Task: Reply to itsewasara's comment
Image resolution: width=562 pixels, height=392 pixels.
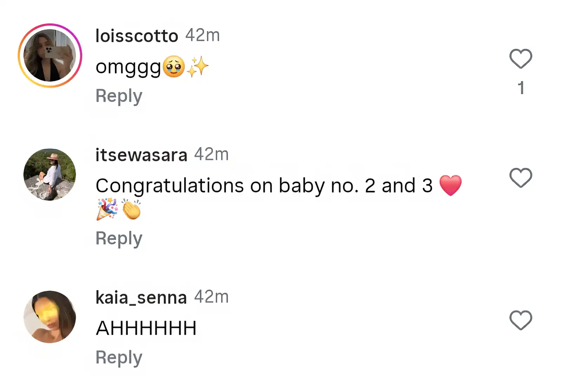Action: pyautogui.click(x=119, y=238)
